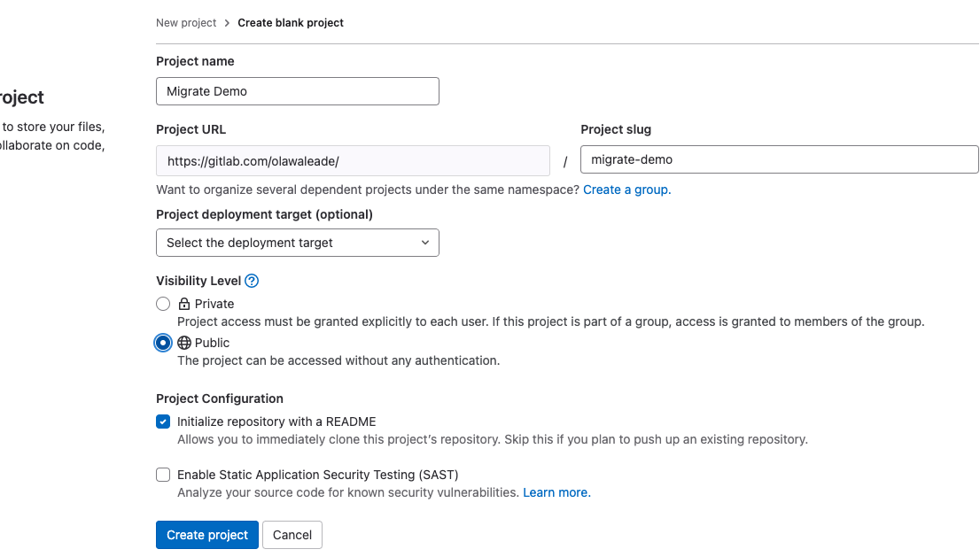The height and width of the screenshot is (557, 980).
Task: Enable Static Application Security Testing (SAST)
Action: pos(163,475)
